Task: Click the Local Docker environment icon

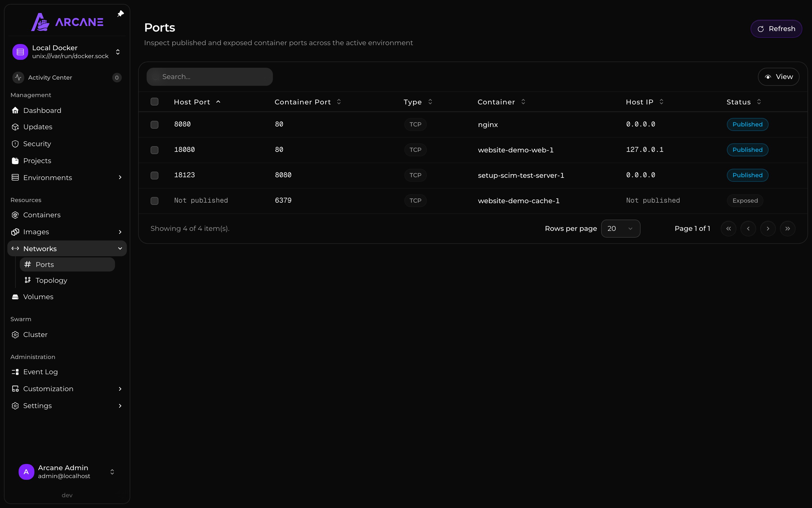Action: (20, 52)
